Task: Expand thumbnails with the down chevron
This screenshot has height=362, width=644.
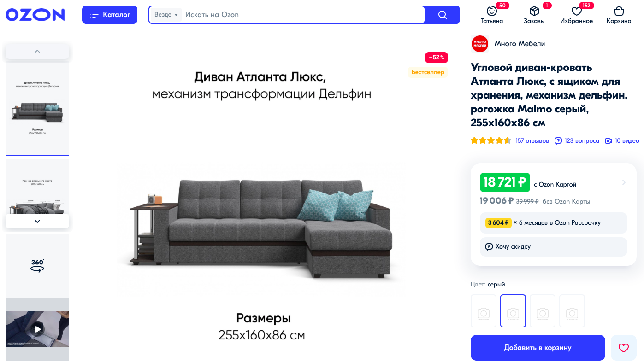Action: [37, 221]
